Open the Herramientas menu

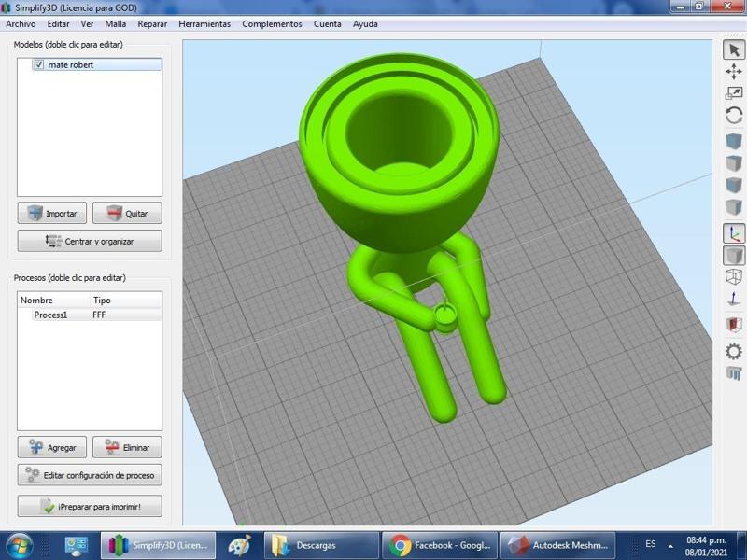tap(204, 24)
